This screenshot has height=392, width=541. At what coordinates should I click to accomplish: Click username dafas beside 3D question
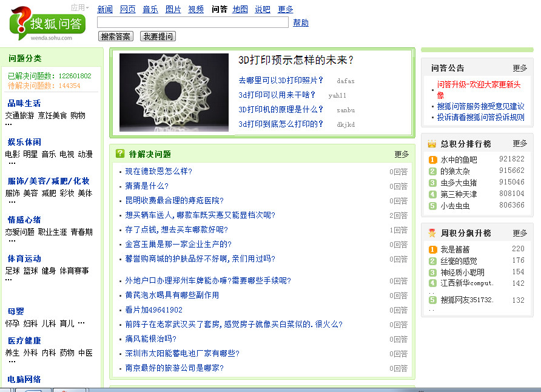pyautogui.click(x=346, y=81)
